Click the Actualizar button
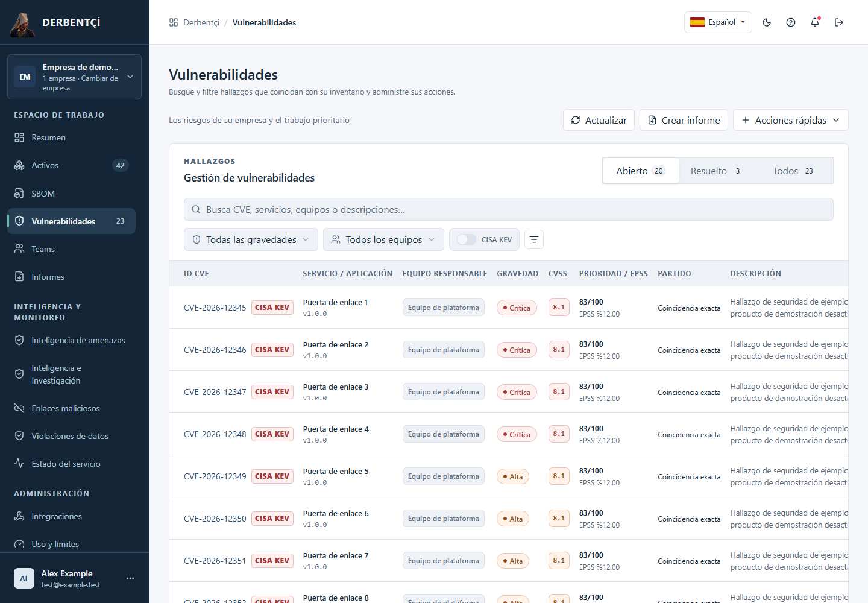The image size is (868, 603). pyautogui.click(x=599, y=120)
